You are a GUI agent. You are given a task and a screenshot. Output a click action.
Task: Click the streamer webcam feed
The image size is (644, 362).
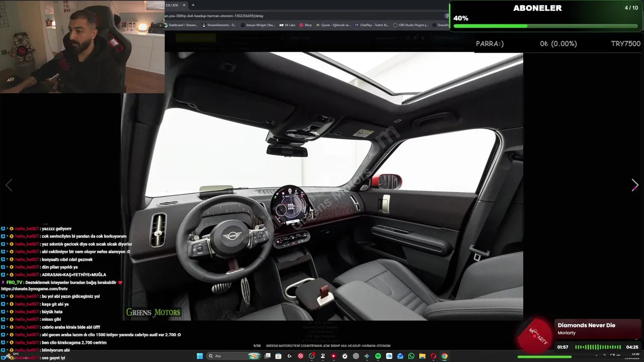[x=82, y=46]
